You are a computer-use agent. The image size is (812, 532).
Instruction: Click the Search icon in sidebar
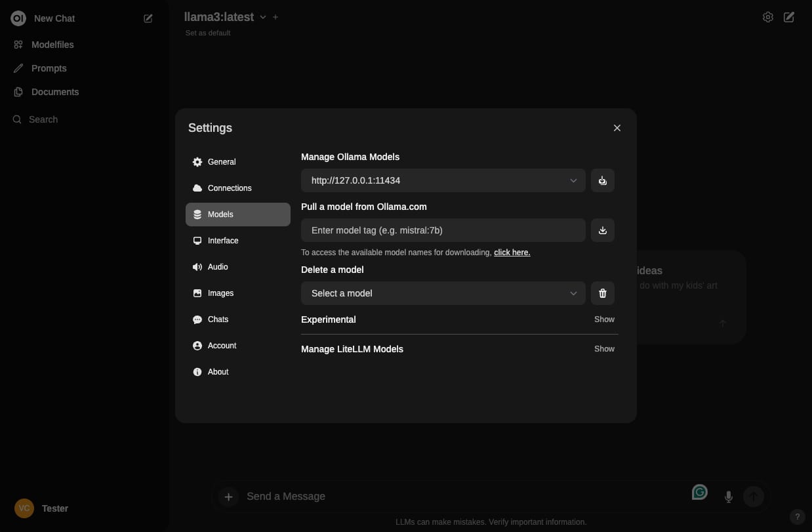[x=16, y=119]
